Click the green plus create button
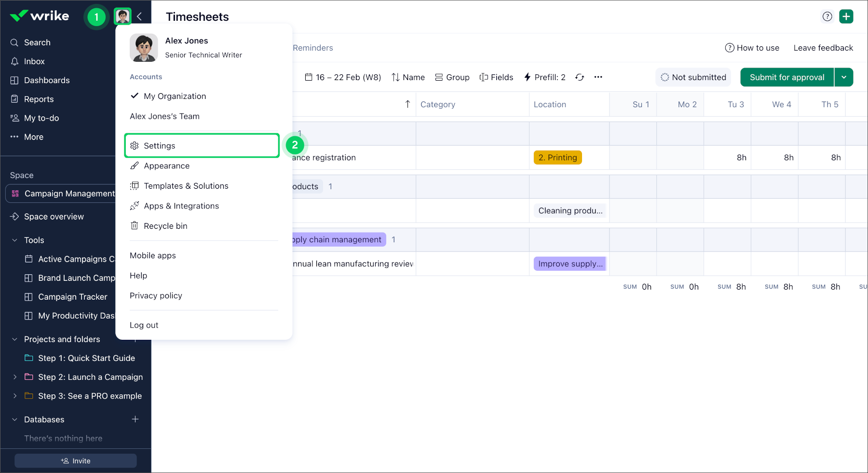 point(846,16)
